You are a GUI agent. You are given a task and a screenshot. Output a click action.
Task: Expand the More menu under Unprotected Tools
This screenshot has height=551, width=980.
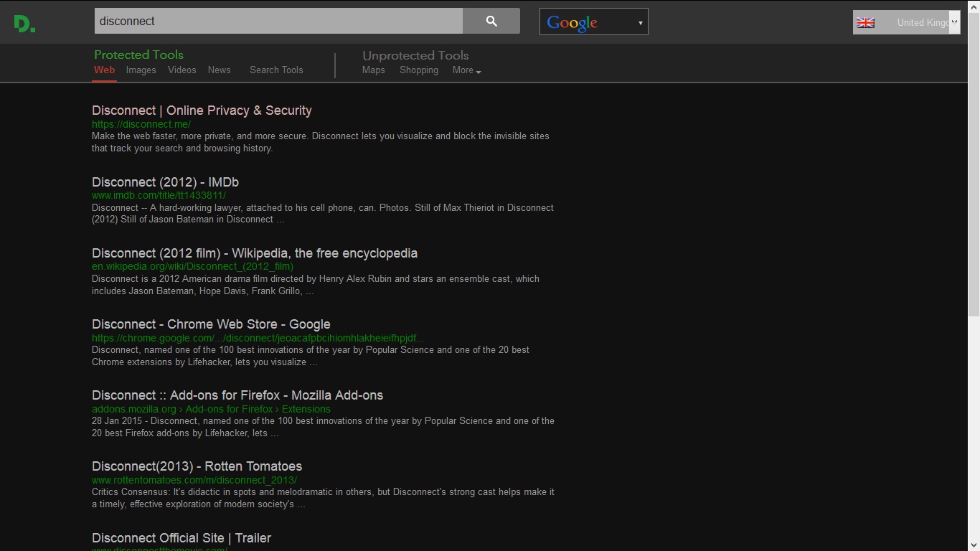coord(466,70)
